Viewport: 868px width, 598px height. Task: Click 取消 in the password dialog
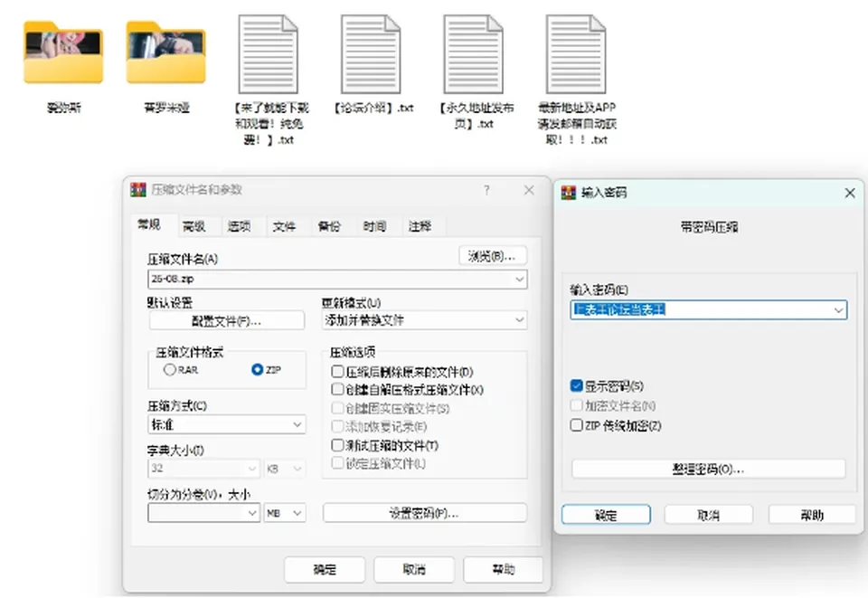709,515
